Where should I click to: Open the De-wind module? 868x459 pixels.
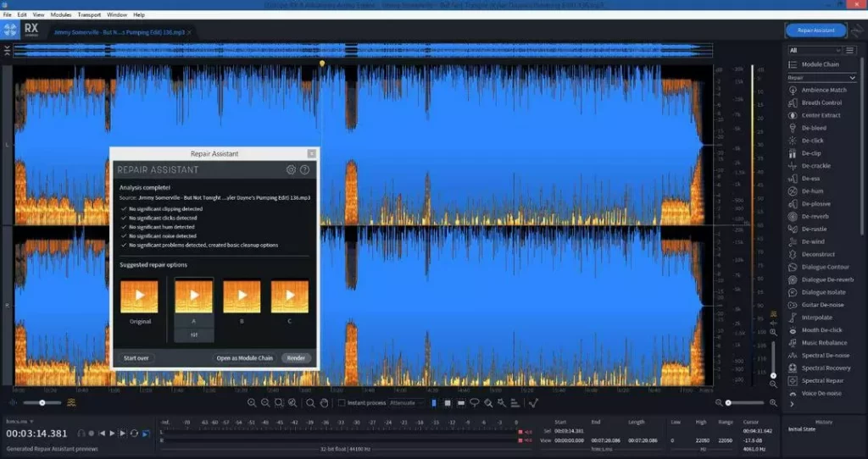click(x=807, y=241)
